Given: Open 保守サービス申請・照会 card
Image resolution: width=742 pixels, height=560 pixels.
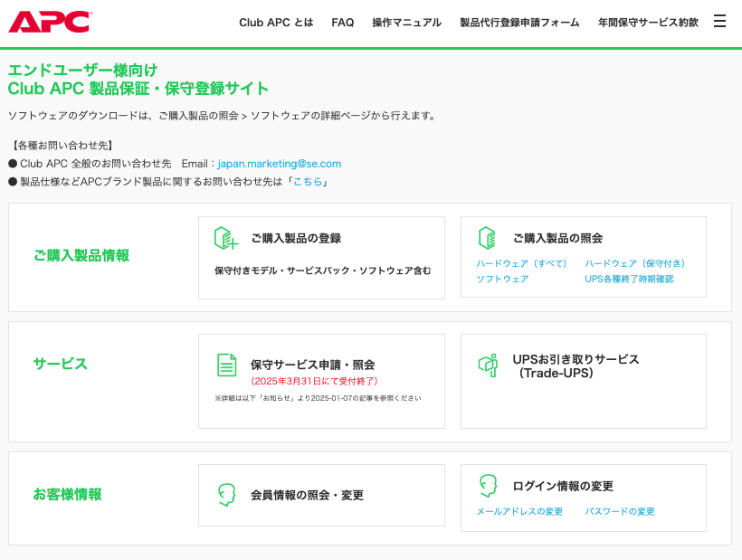Looking at the screenshot, I should tap(321, 381).
